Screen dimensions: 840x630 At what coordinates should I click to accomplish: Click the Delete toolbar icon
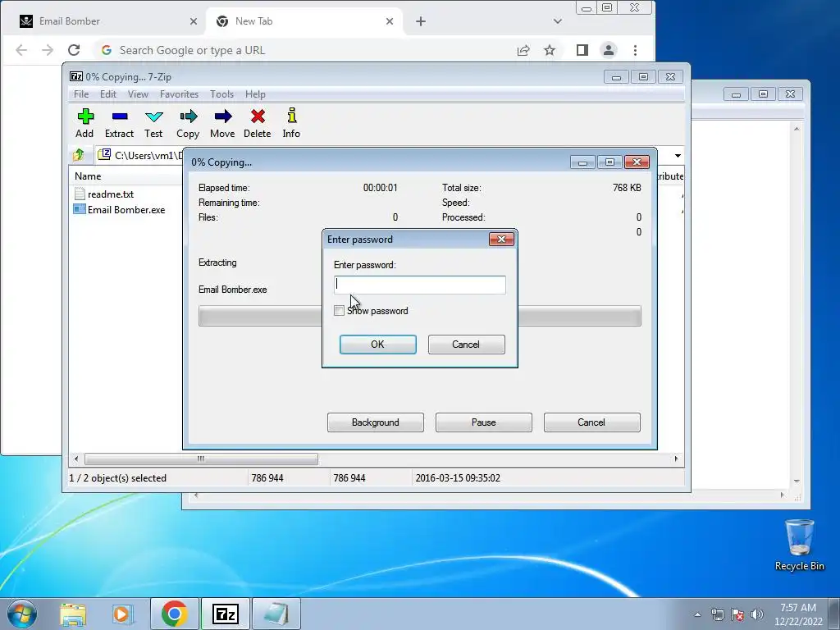point(257,123)
